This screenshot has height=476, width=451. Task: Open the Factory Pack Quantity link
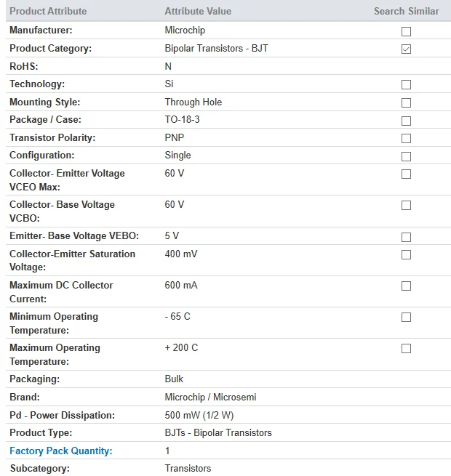[61, 451]
